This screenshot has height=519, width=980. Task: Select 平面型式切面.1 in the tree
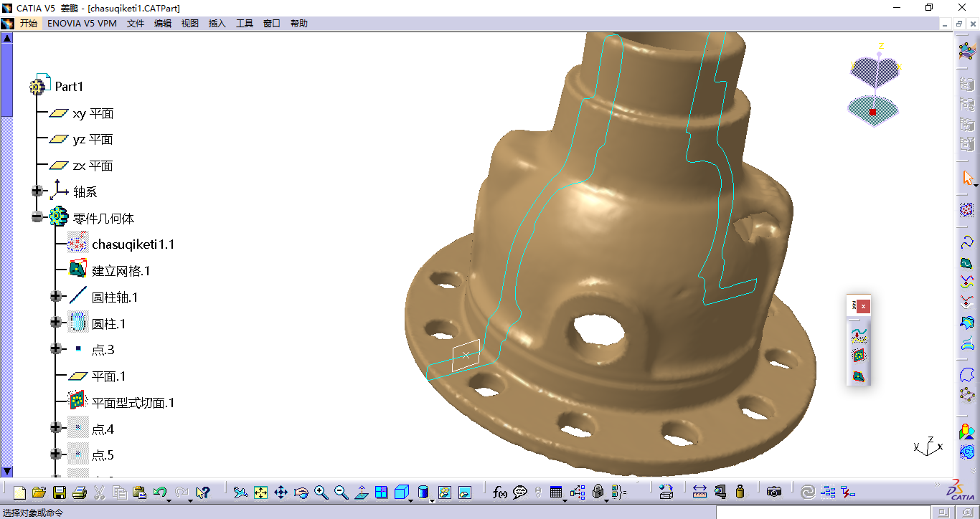pyautogui.click(x=133, y=403)
